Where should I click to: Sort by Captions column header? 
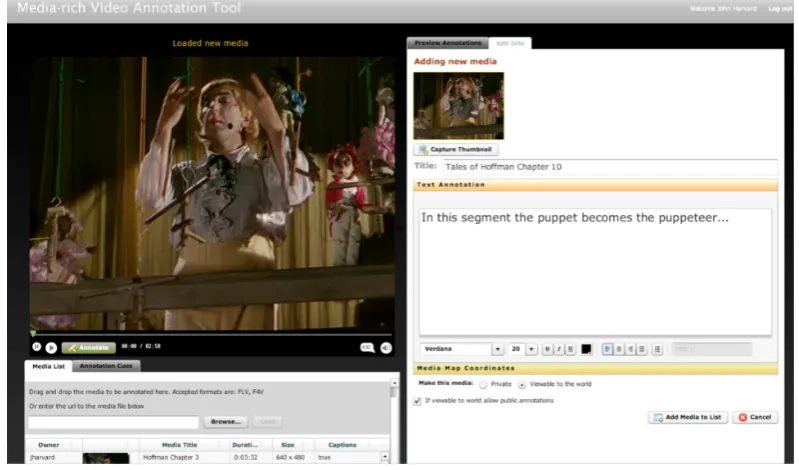(342, 445)
